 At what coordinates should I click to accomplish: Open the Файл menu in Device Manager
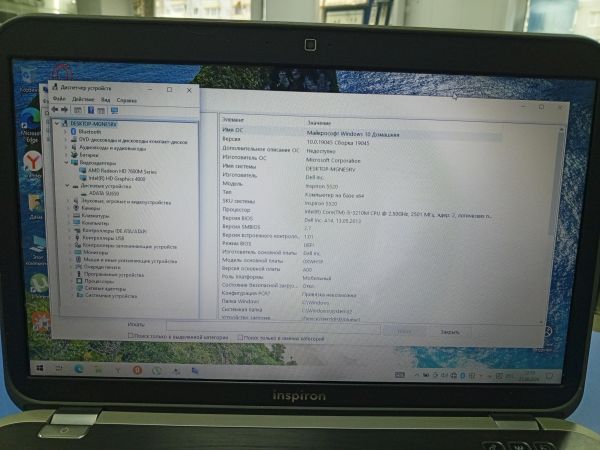[x=59, y=99]
